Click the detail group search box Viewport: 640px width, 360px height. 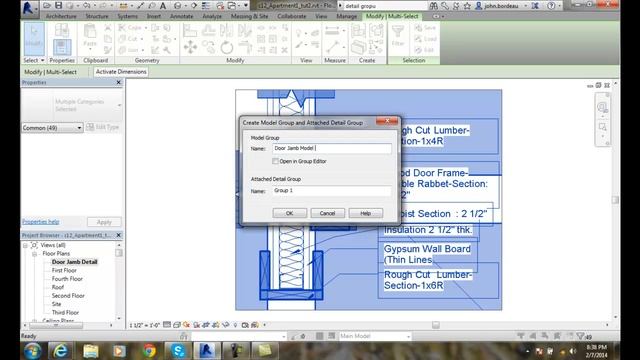(385, 6)
